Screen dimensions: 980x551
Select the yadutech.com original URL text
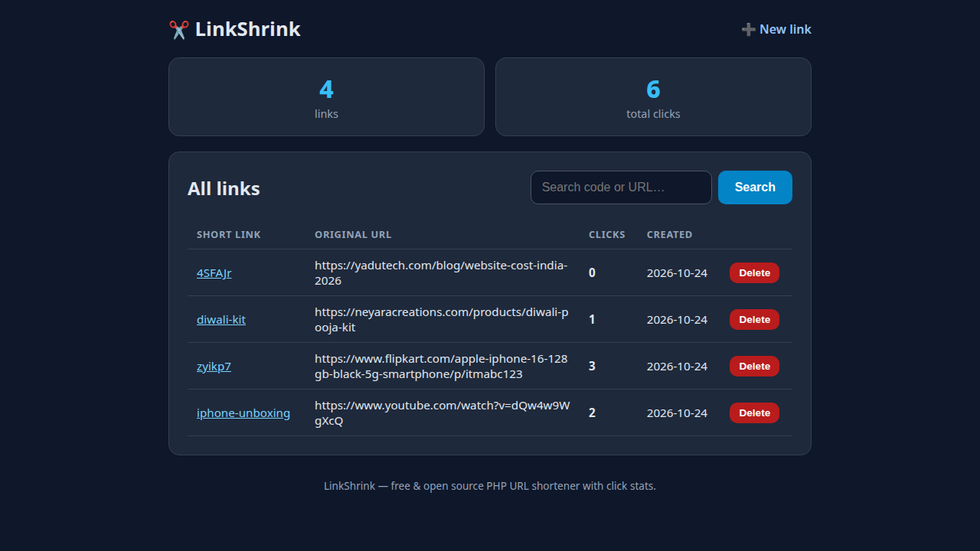point(441,273)
